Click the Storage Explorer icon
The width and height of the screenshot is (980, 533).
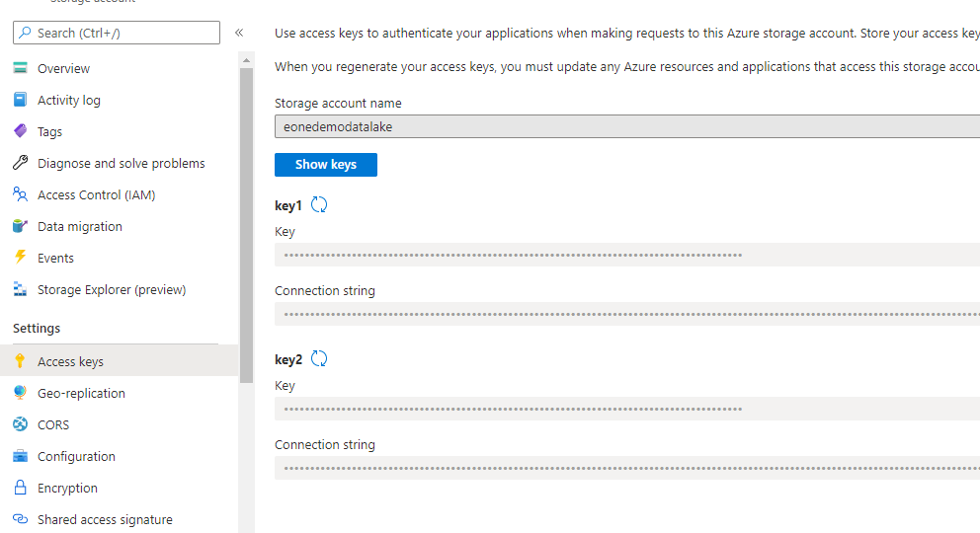pos(20,289)
